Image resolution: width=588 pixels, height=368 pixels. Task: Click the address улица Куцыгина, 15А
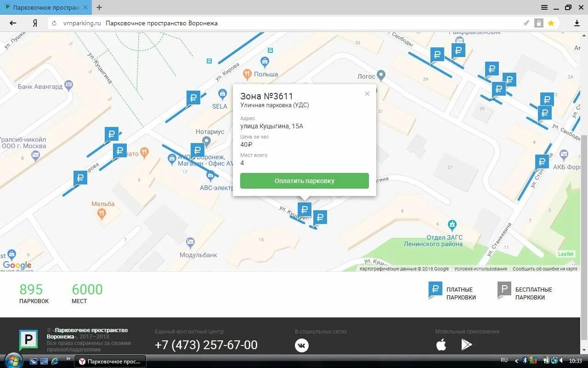271,126
